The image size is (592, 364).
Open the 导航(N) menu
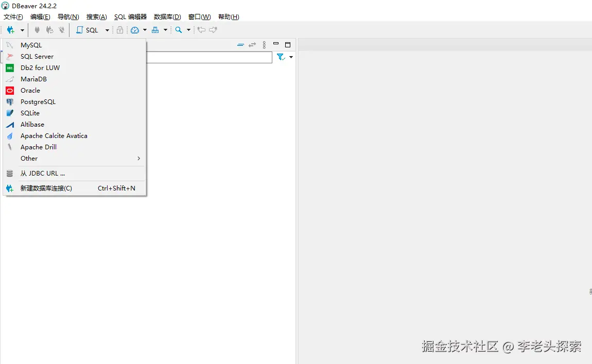68,17
